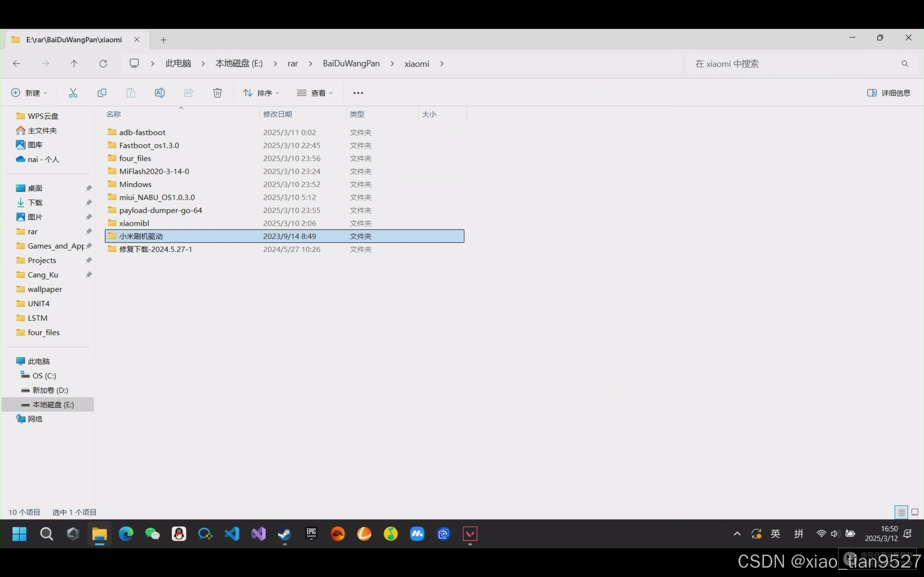Image resolution: width=924 pixels, height=577 pixels.
Task: Open the View dropdown menu
Action: (x=315, y=93)
